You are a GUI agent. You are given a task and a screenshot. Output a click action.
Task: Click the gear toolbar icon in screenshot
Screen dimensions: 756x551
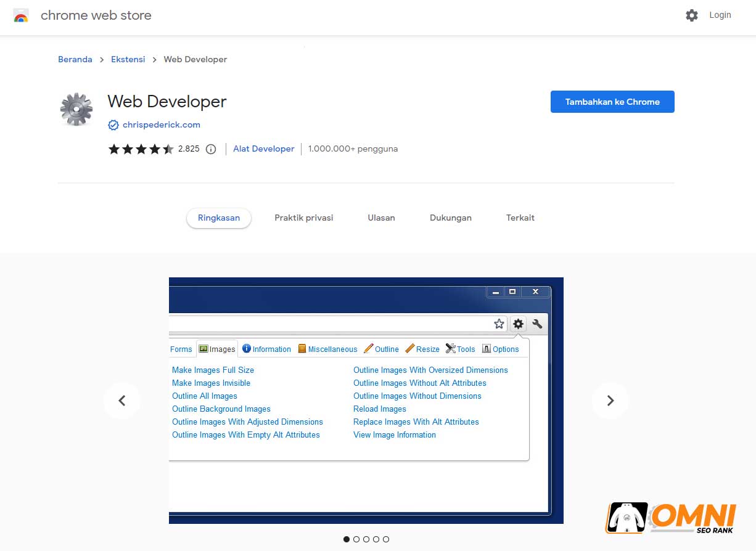pos(518,324)
